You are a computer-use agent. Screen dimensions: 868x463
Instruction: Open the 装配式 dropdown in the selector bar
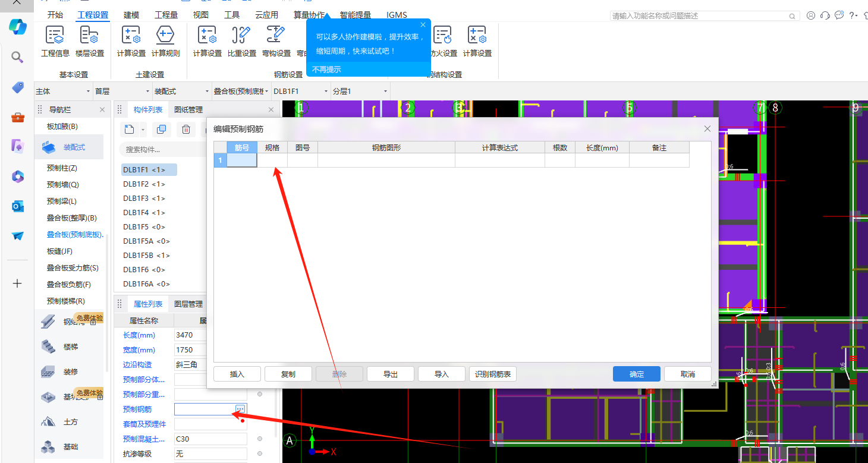[x=182, y=91]
